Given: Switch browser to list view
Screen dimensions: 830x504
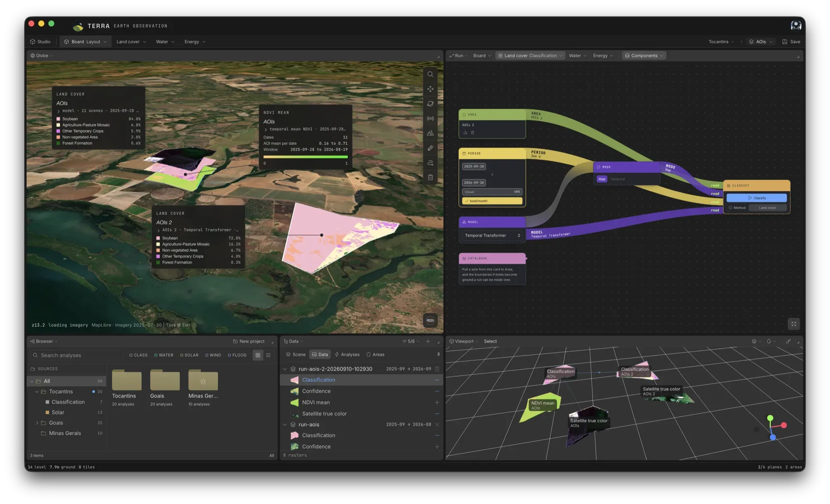Looking at the screenshot, I should (x=269, y=355).
